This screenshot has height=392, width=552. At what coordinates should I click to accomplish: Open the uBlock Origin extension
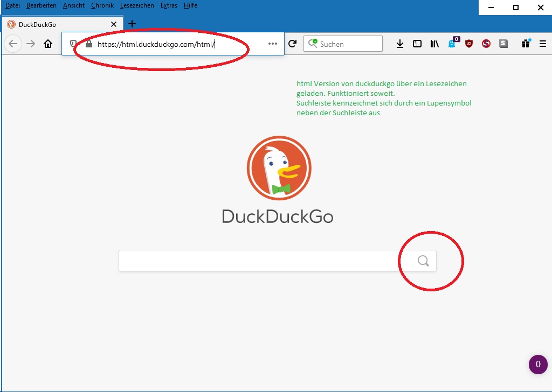(469, 44)
